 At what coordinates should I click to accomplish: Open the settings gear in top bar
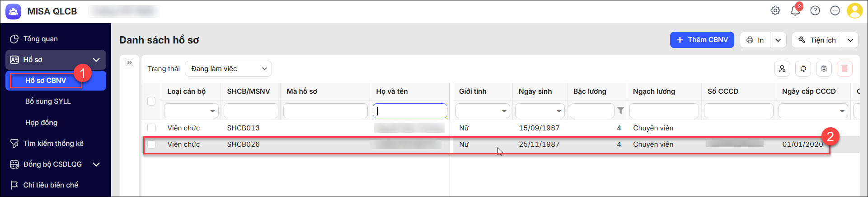pos(775,10)
